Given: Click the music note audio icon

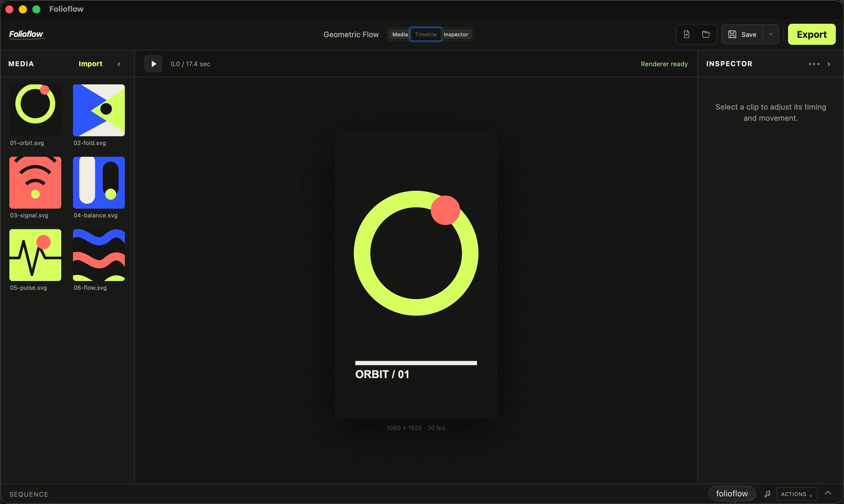Looking at the screenshot, I should (x=767, y=494).
